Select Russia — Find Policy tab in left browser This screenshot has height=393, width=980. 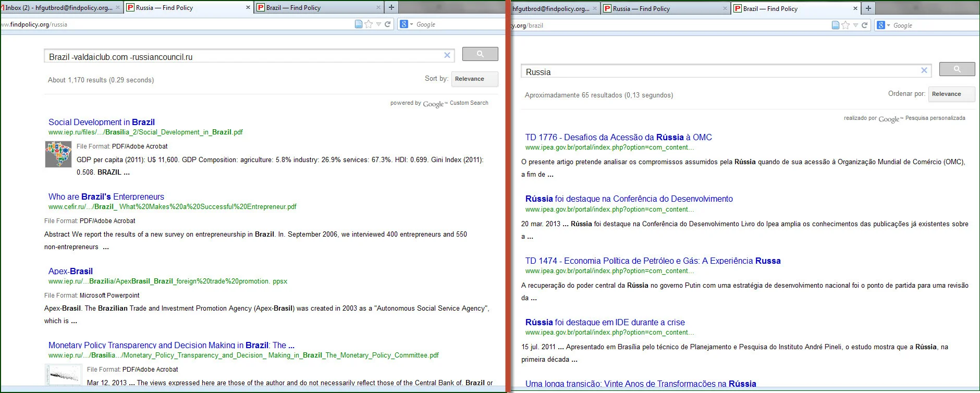(189, 8)
